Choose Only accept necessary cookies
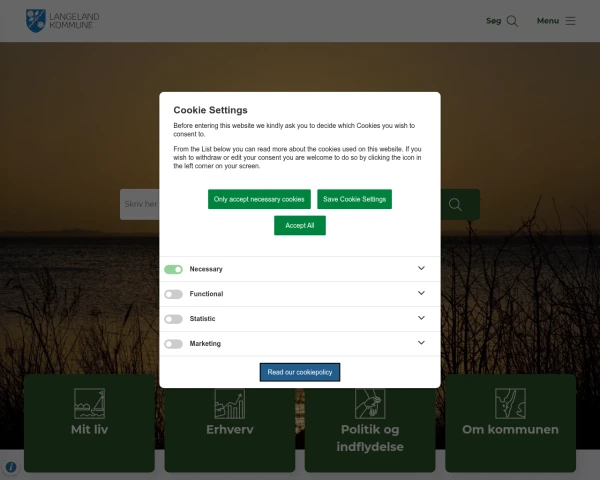 coord(259,199)
